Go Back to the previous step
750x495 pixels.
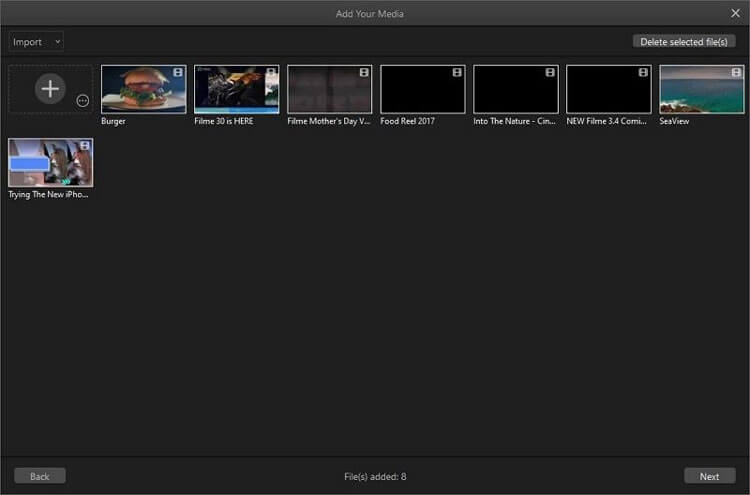40,476
